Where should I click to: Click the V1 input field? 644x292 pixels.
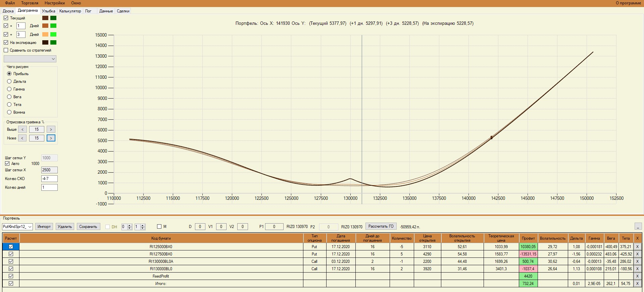[x=221, y=227]
